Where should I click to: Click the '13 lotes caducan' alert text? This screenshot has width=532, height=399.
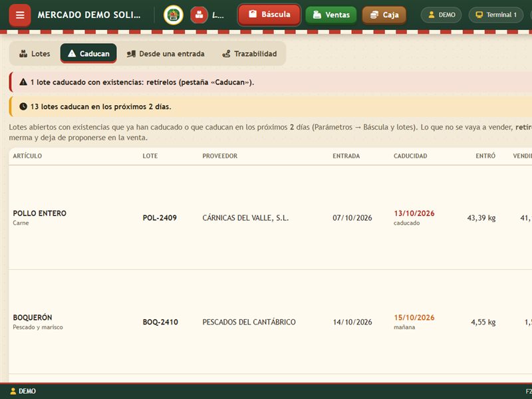pyautogui.click(x=101, y=106)
